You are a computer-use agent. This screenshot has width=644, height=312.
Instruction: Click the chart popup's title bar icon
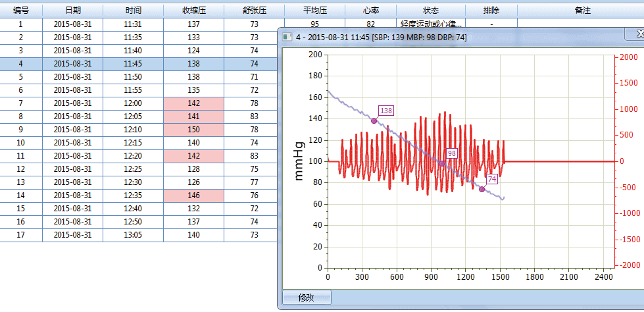[286, 38]
